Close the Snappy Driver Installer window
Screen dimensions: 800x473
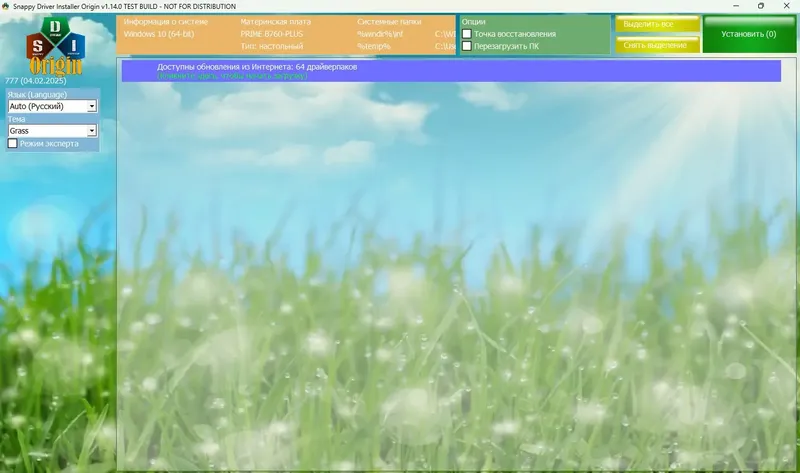pos(786,6)
